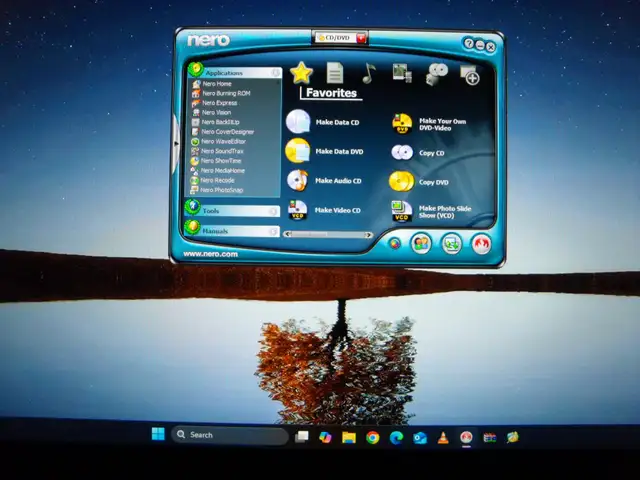Expand the Tools panel

pyautogui.click(x=232, y=211)
